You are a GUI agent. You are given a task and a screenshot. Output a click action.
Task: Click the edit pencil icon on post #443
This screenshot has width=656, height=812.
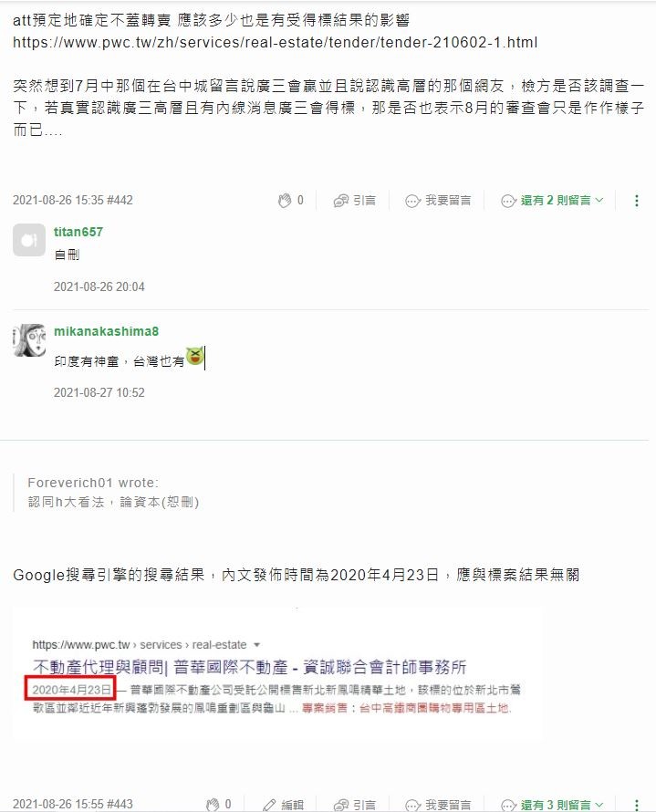269,805
